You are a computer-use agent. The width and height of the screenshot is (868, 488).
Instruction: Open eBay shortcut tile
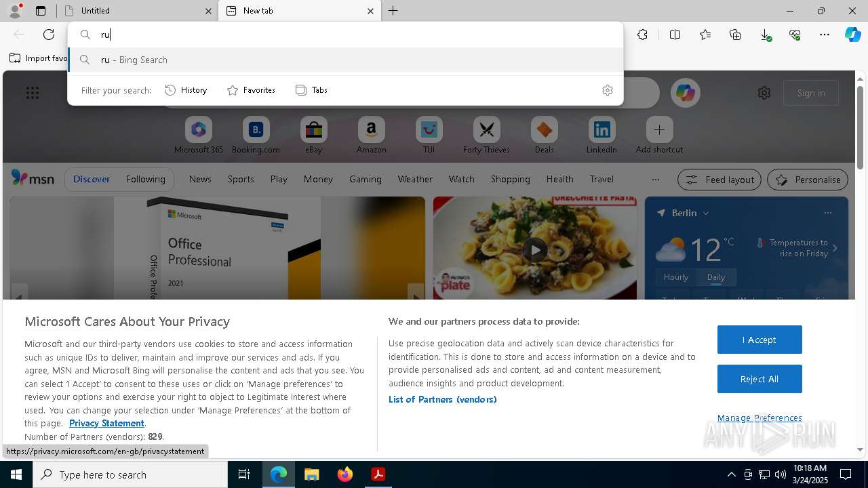click(313, 135)
